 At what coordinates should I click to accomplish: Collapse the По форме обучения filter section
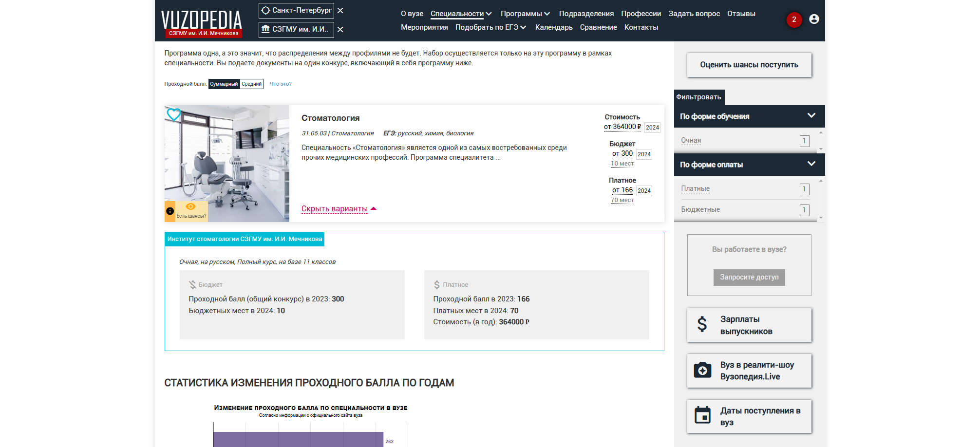[749, 116]
